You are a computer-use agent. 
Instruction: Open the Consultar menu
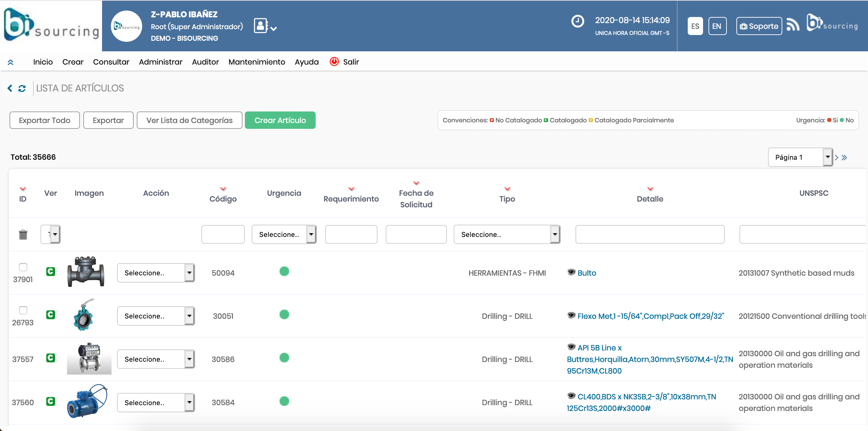pos(111,62)
